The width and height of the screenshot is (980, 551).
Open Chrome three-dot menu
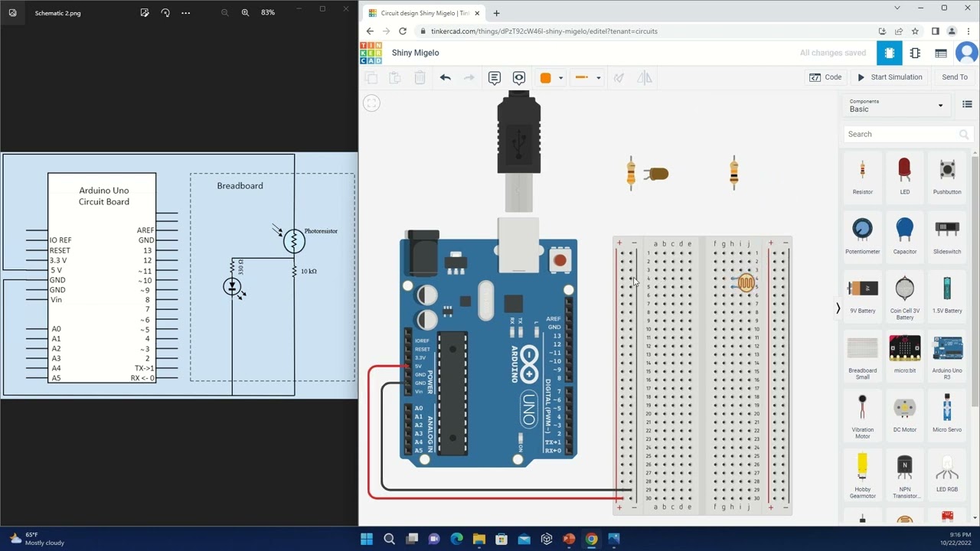click(x=968, y=31)
